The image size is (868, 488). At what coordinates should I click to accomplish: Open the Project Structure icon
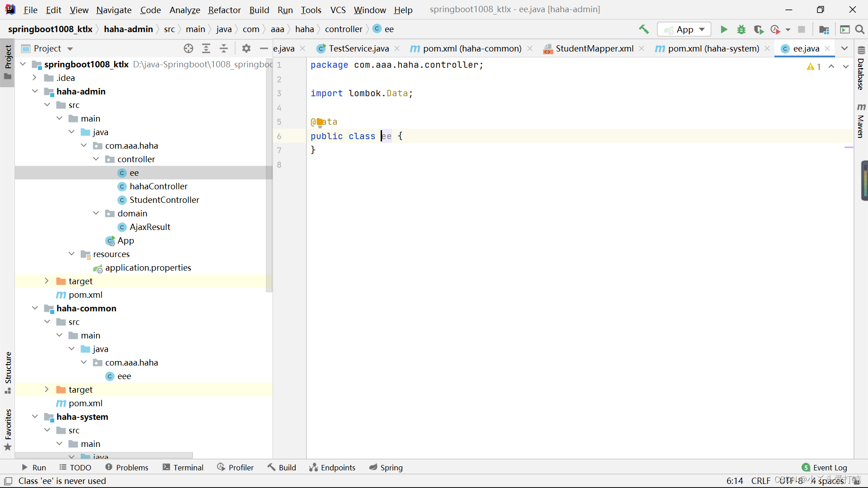click(x=824, y=29)
